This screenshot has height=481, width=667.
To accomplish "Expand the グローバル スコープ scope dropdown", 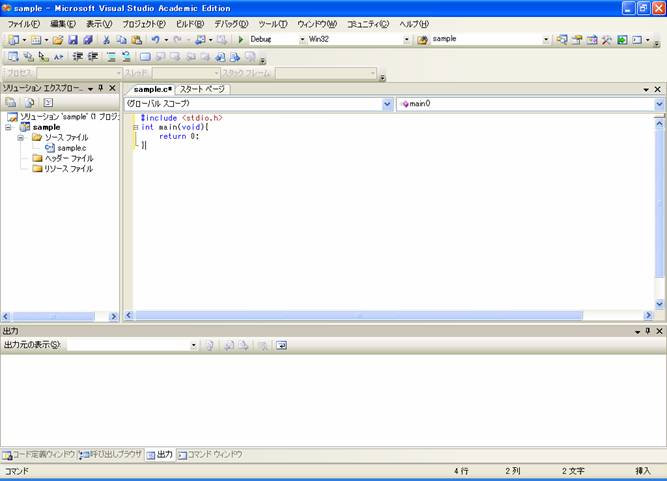I will pos(387,103).
